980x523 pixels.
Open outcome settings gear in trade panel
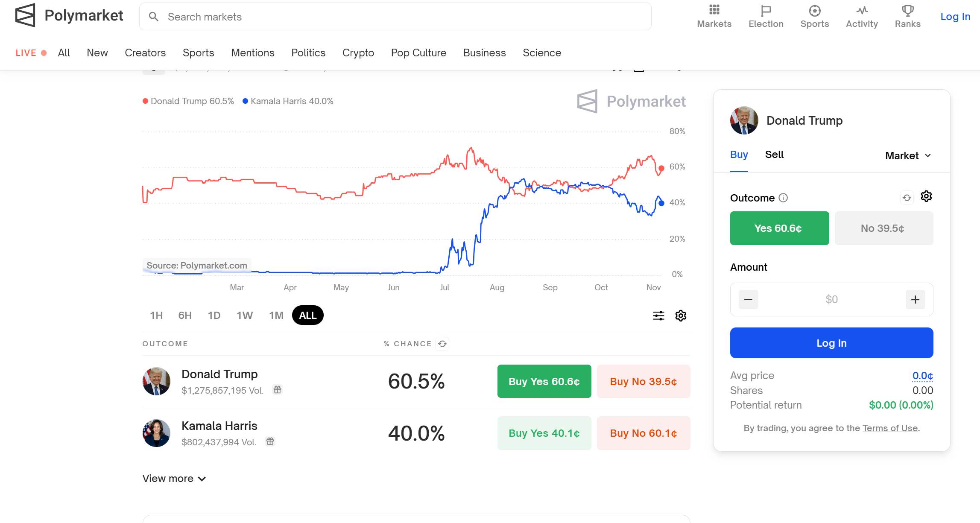pos(926,196)
